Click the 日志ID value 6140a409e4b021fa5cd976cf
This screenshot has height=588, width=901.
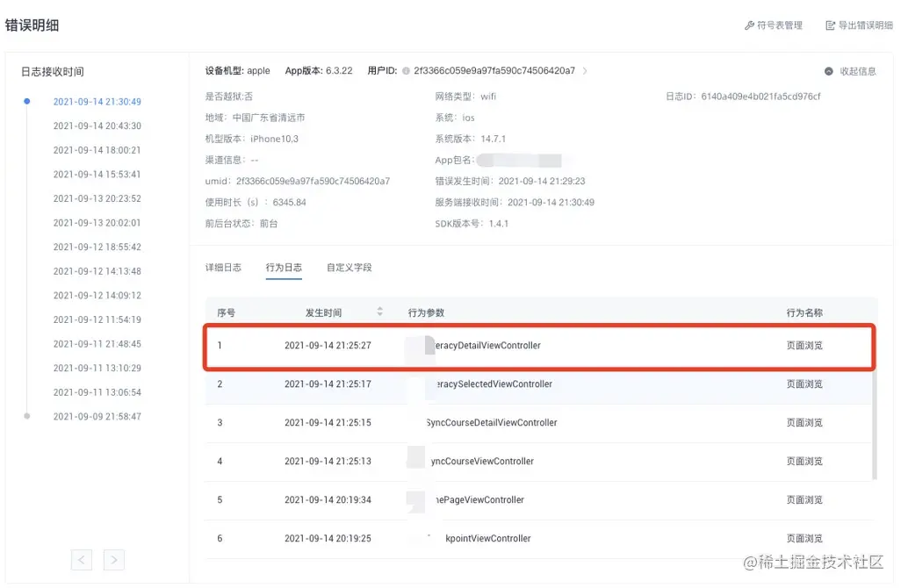[760, 97]
